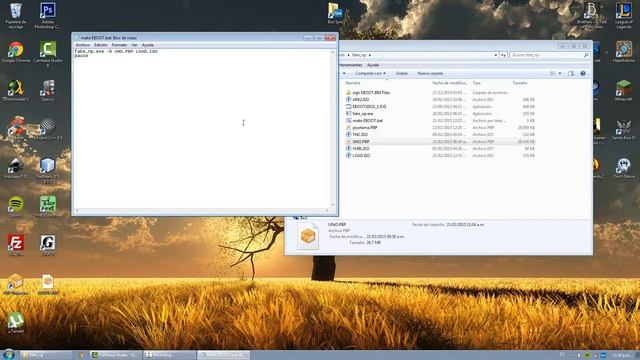Select the sign EBOOT.BIN Files folder
640x360 pixels.
coord(371,93)
